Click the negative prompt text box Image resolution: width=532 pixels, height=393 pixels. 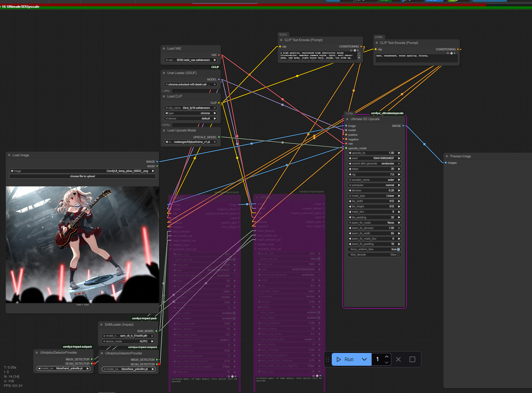point(416,58)
